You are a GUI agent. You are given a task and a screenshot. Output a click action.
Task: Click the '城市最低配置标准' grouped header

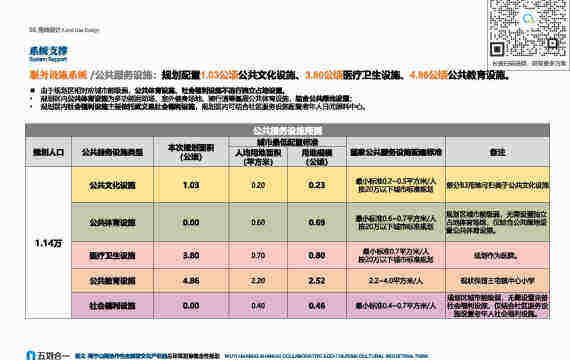point(287,142)
